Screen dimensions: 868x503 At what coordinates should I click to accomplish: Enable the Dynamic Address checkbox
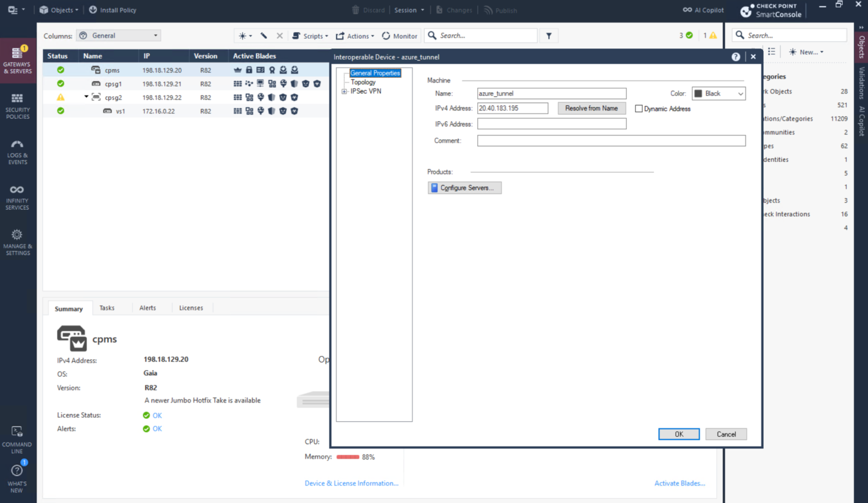[638, 109]
